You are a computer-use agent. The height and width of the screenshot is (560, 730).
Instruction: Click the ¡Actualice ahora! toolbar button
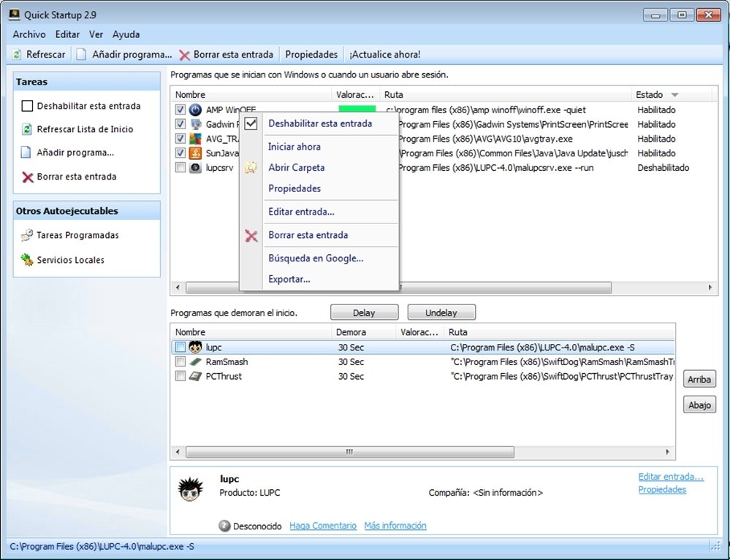384,55
